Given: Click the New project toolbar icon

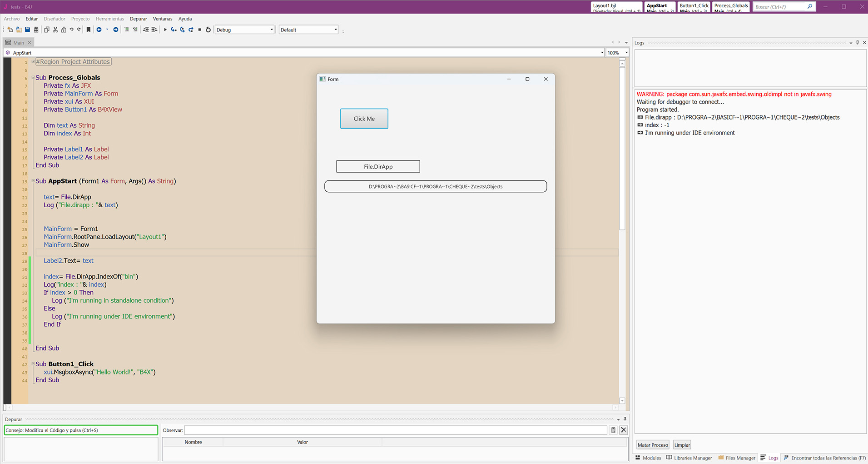Looking at the screenshot, I should (10, 30).
